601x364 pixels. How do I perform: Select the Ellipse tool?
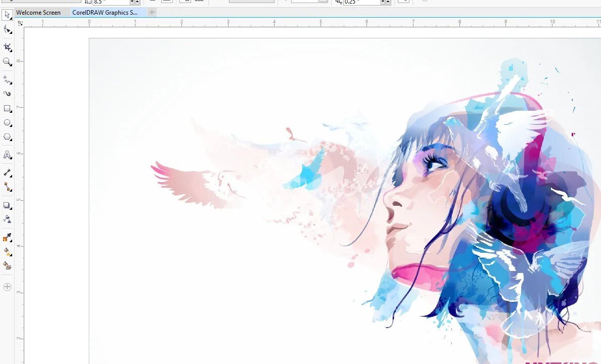tap(7, 123)
